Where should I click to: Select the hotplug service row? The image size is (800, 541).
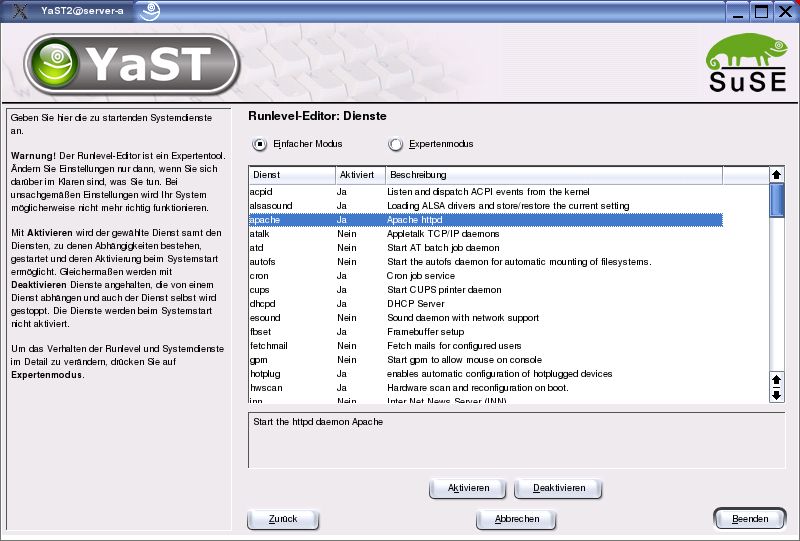click(x=485, y=374)
